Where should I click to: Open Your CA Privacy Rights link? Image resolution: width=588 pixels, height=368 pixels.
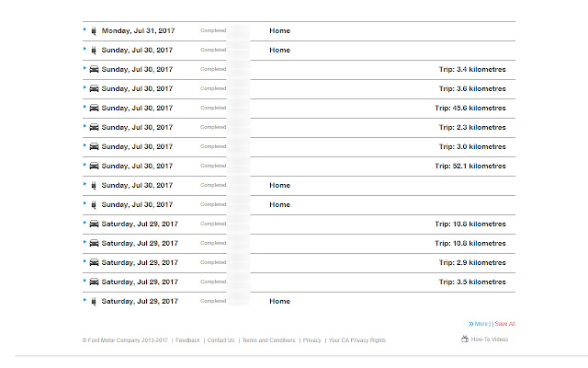(x=357, y=340)
